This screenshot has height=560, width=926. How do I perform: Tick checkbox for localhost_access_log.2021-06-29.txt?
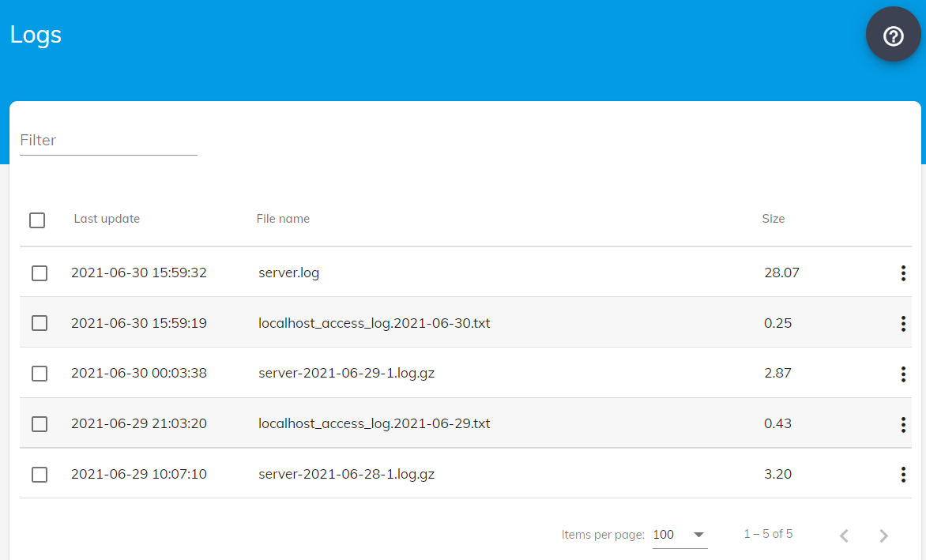[40, 424]
